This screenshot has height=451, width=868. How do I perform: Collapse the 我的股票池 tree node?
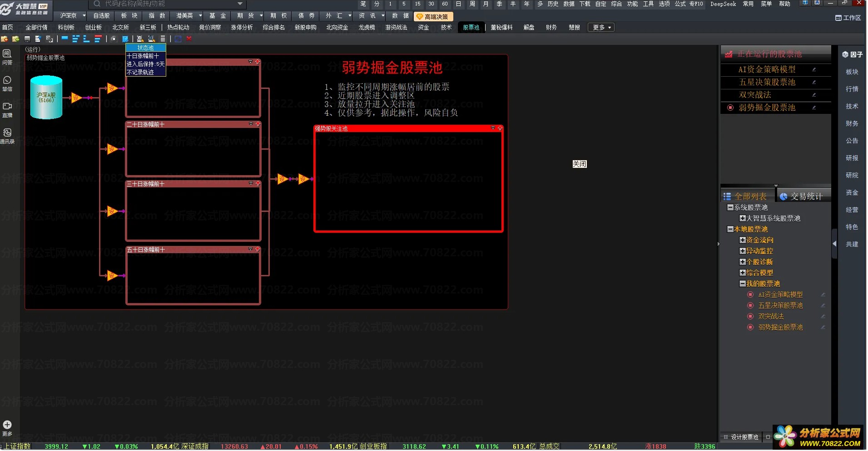pyautogui.click(x=743, y=284)
